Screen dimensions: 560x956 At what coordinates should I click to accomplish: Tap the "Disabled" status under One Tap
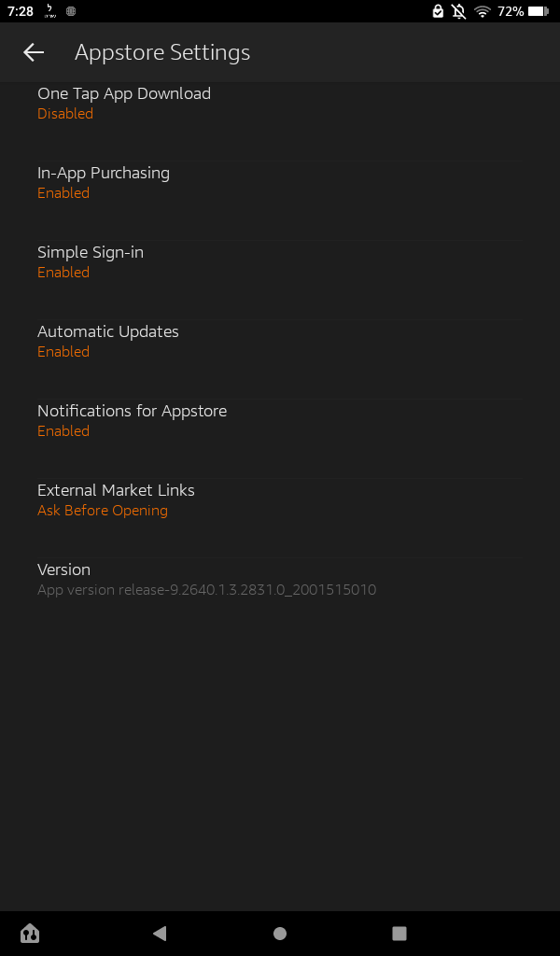pos(65,114)
